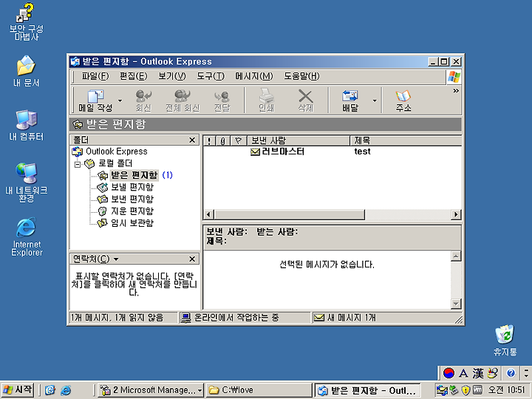Viewport: 532px width, 399px height.
Task: Select the 로컬 폴더 folder
Action: pos(115,163)
